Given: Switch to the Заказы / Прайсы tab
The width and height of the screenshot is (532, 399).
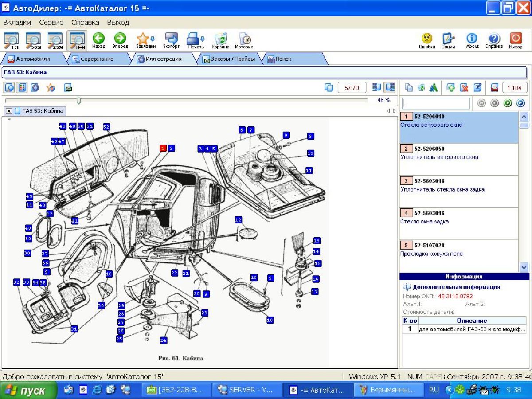Looking at the screenshot, I should pyautogui.click(x=229, y=59).
